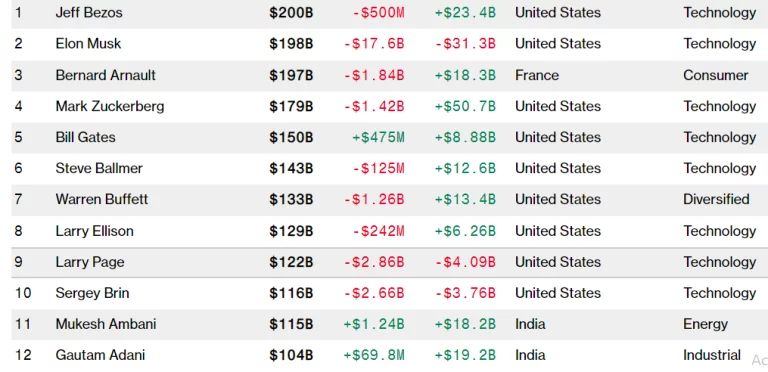Image resolution: width=768 pixels, height=372 pixels.
Task: Click Elon Musk name in the list
Action: (88, 44)
